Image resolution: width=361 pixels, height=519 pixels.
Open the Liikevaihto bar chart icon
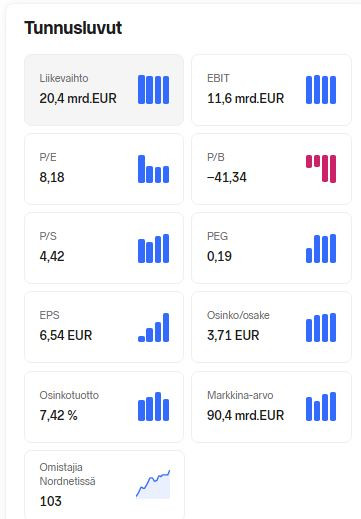[x=153, y=90]
